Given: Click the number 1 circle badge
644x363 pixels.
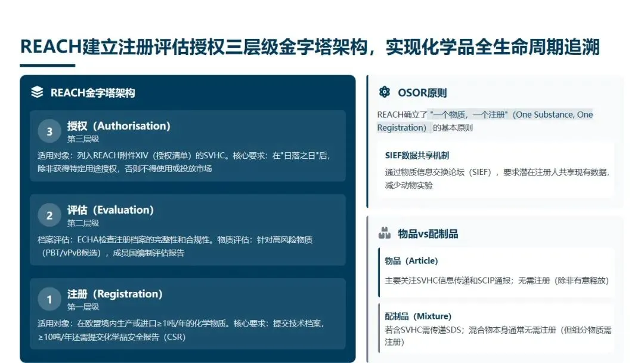Looking at the screenshot, I should (x=49, y=299).
